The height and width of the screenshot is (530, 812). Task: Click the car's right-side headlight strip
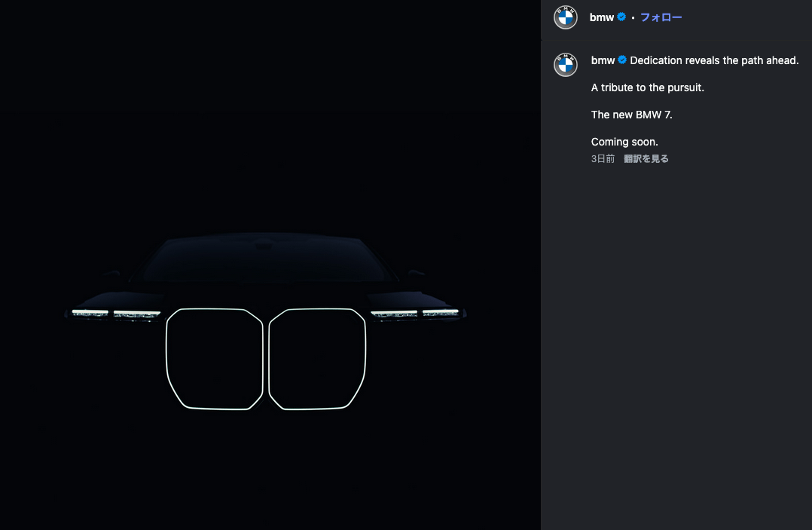[x=415, y=312]
